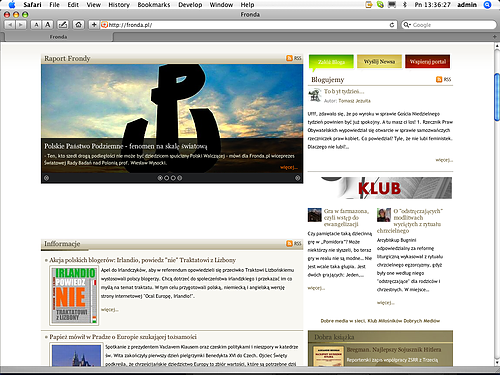Click the green Załóż Bloga button
500x375 pixels.
click(331, 62)
